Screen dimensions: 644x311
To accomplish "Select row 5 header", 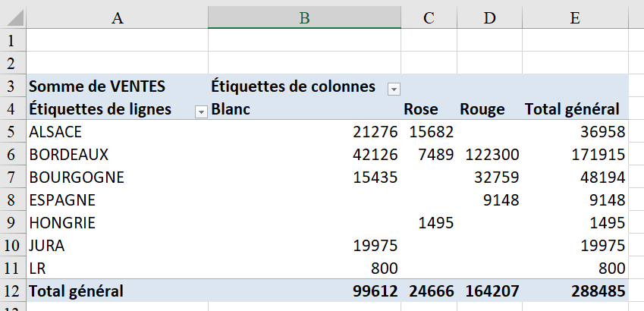I will pos(12,132).
